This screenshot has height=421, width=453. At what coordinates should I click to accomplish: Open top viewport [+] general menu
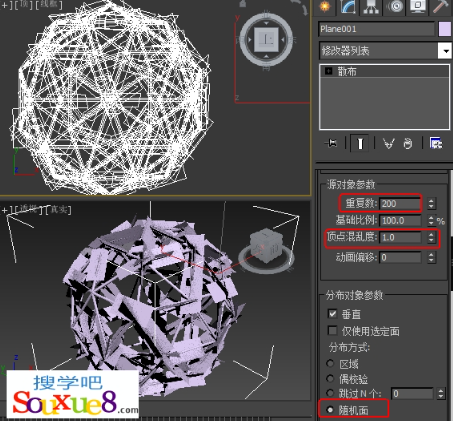click(x=5, y=5)
